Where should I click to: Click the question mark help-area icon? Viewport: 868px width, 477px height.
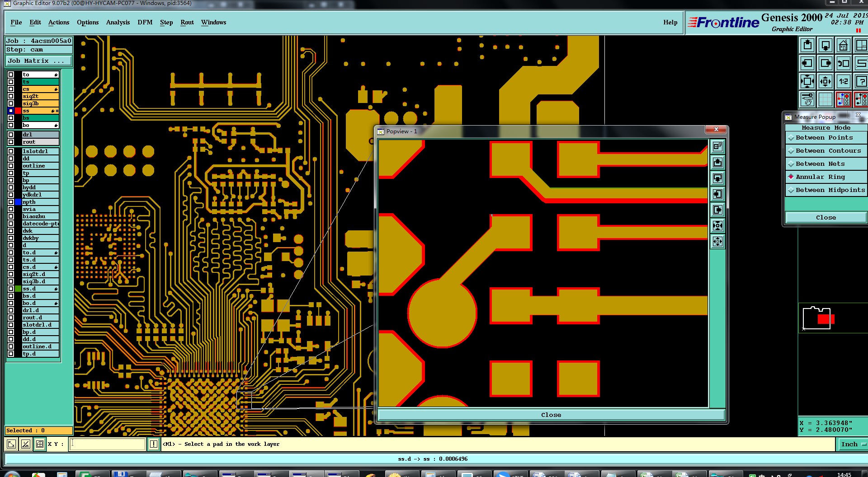[861, 81]
